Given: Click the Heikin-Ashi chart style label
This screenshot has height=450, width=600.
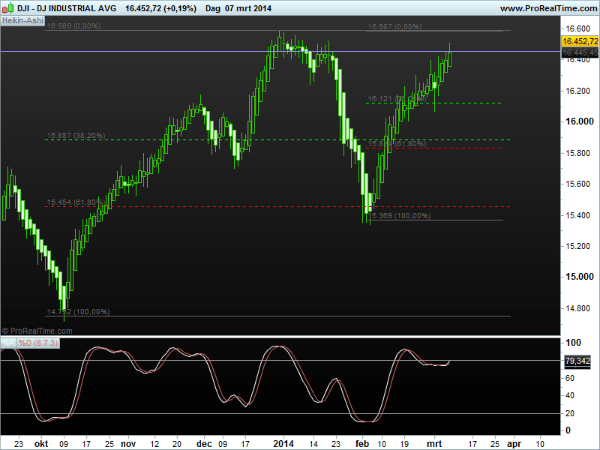Looking at the screenshot, I should [x=23, y=20].
